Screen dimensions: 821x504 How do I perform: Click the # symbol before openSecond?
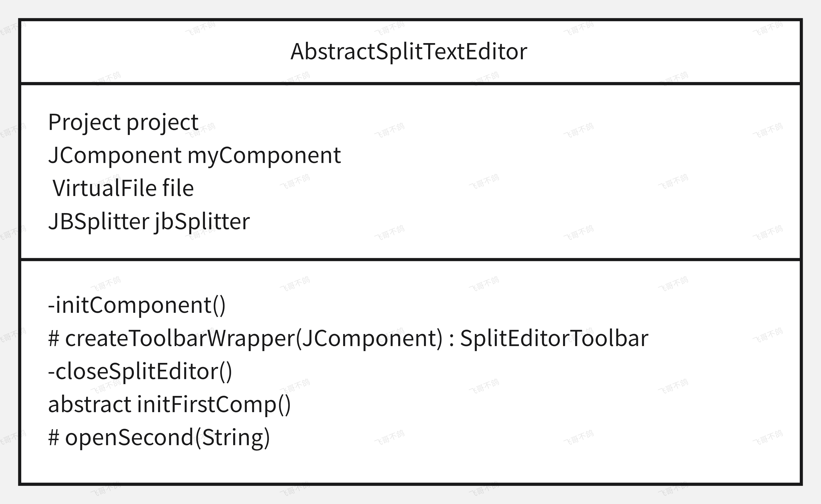click(54, 437)
